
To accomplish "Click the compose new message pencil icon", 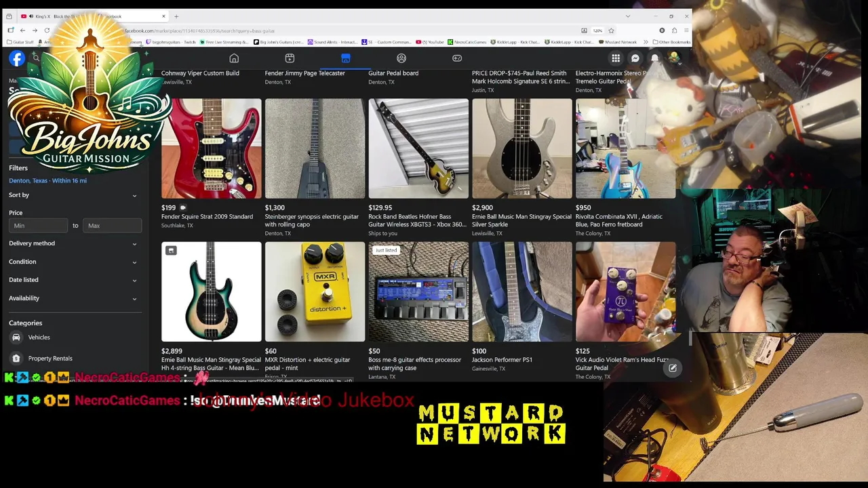I will [x=673, y=368].
